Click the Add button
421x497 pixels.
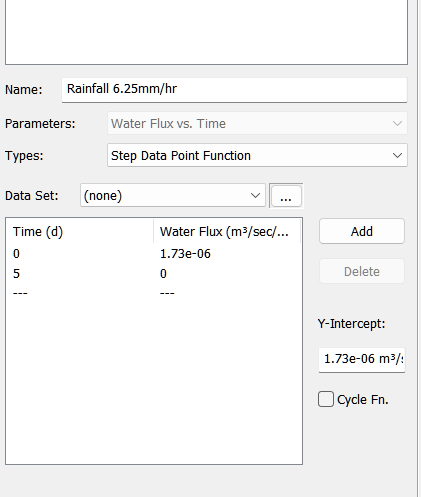coord(362,231)
